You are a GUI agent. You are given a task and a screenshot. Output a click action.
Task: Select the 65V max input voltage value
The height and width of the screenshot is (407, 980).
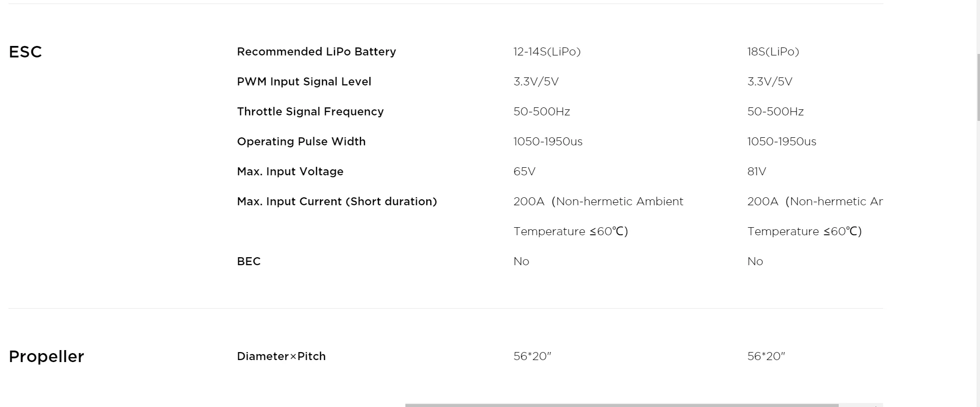click(524, 172)
